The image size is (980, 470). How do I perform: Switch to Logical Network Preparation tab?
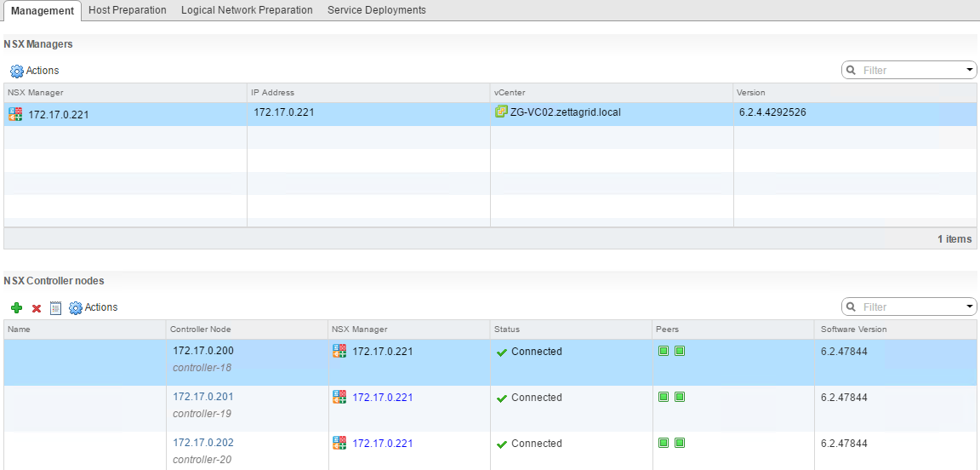pyautogui.click(x=247, y=10)
